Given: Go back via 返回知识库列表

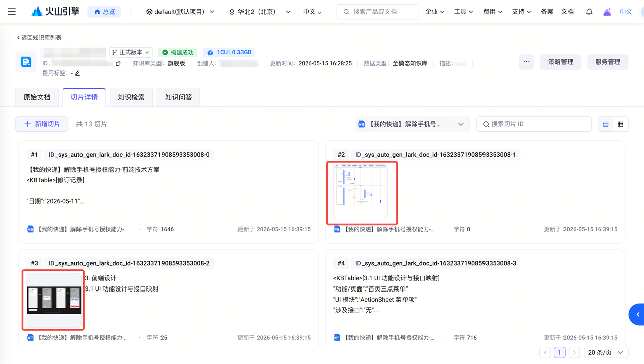Looking at the screenshot, I should (x=39, y=38).
